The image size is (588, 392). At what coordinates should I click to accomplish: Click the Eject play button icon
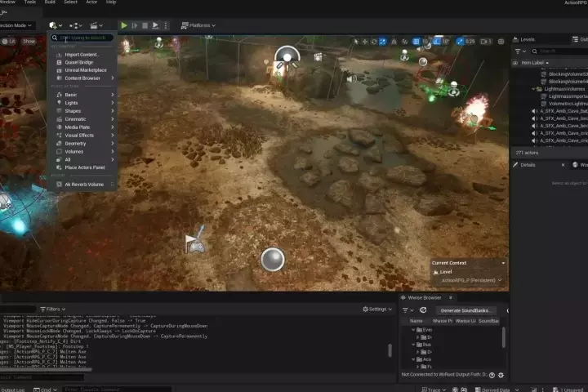coord(155,25)
